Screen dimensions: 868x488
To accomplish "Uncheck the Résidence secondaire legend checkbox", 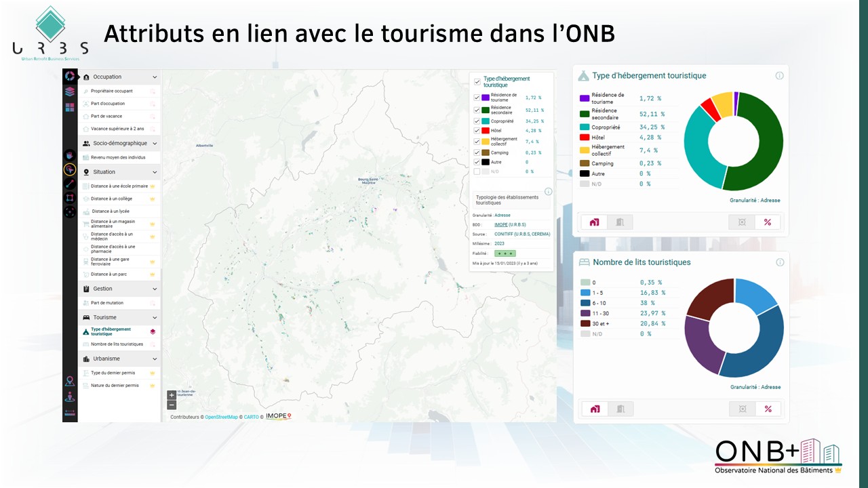I will click(x=477, y=110).
